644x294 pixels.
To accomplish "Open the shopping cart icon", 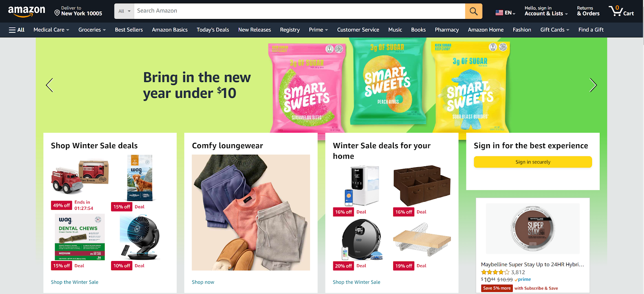I will [621, 11].
